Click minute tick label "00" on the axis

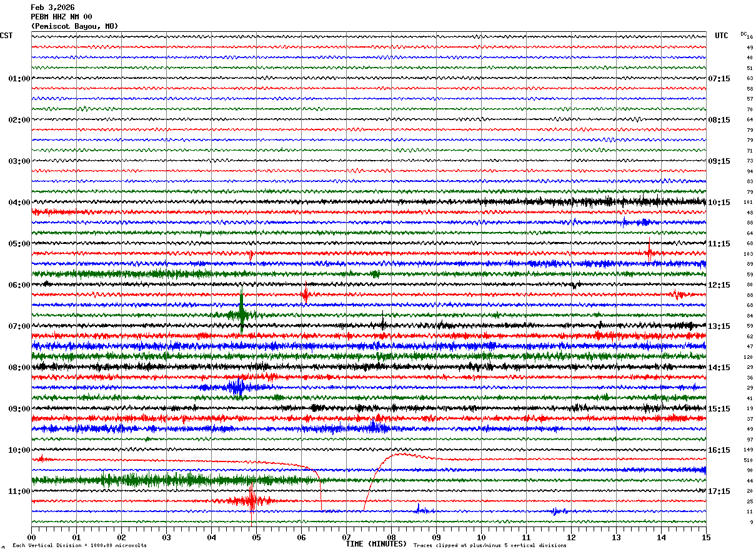pos(31,537)
